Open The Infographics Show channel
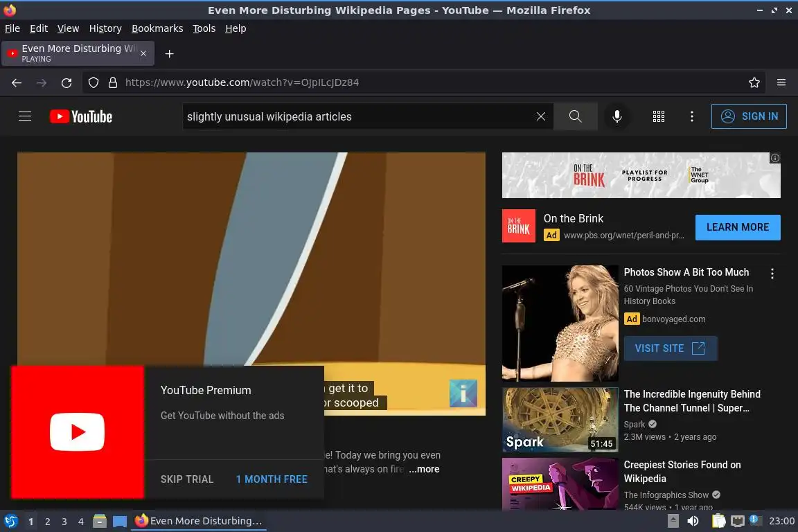The width and height of the screenshot is (798, 532). [x=666, y=495]
